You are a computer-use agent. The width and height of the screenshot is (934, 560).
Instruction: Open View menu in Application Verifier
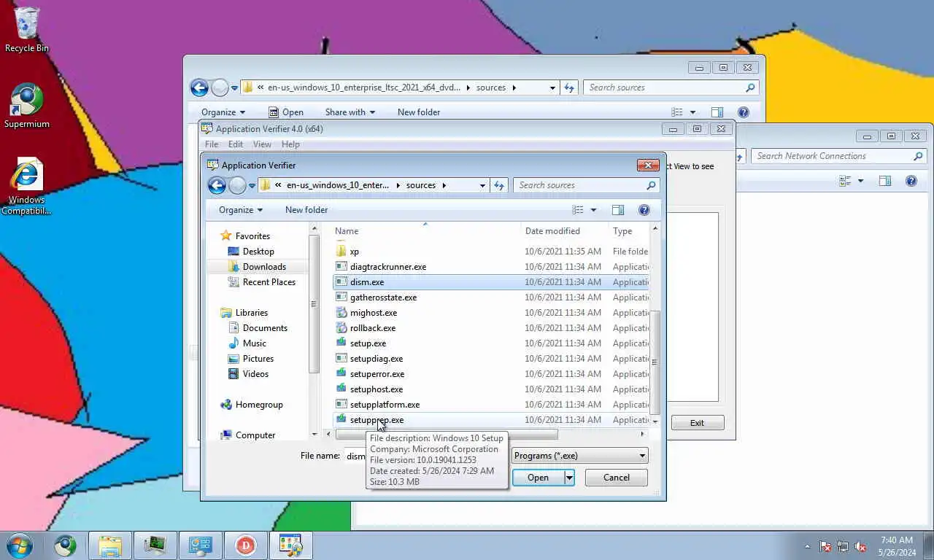tap(262, 144)
